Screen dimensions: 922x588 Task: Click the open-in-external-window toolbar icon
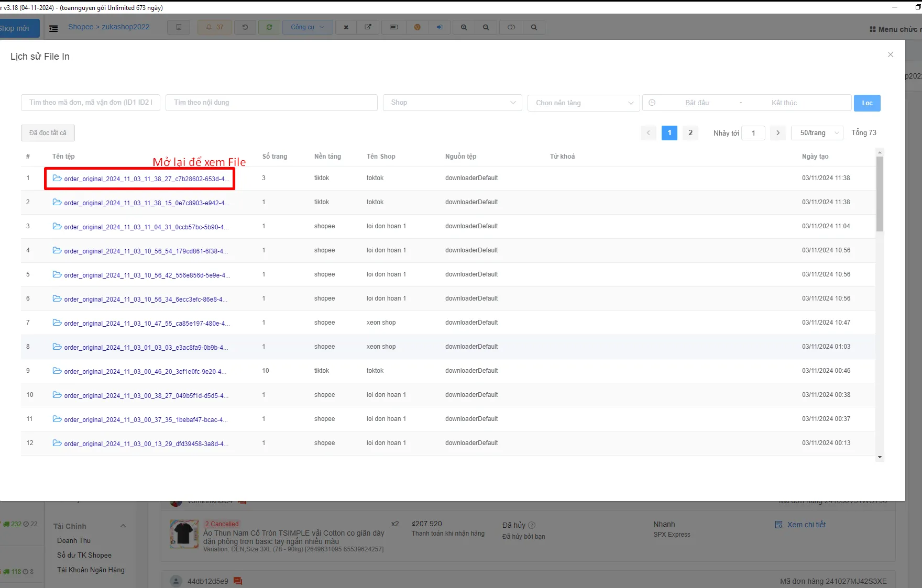(x=368, y=27)
